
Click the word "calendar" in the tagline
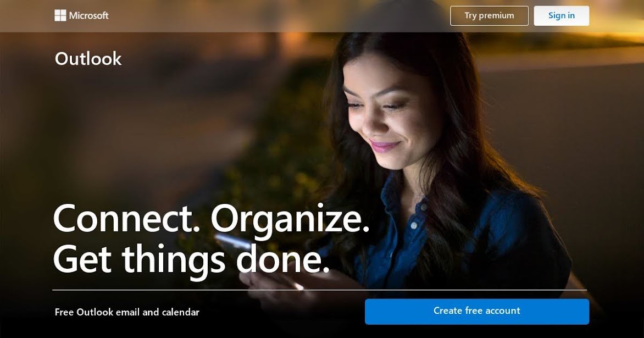[x=181, y=312]
